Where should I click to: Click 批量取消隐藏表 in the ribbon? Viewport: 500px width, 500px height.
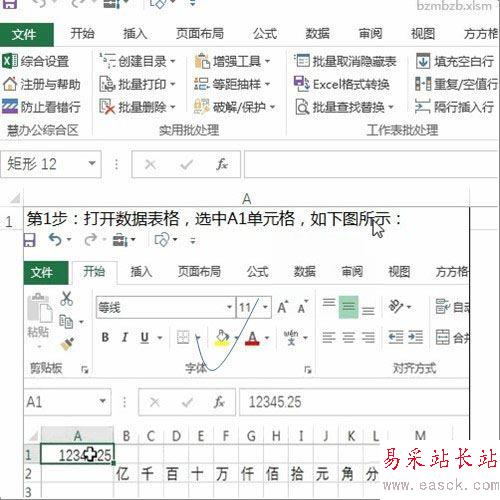pyautogui.click(x=345, y=61)
